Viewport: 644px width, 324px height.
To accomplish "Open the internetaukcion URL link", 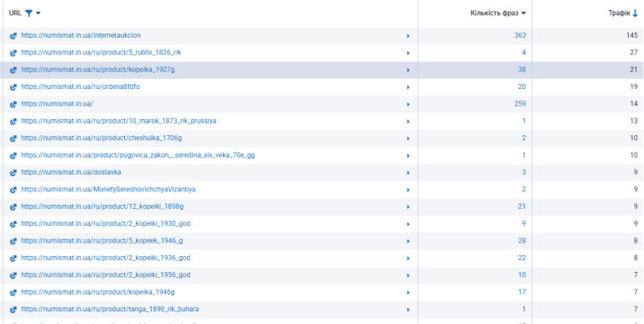I will pyautogui.click(x=80, y=35).
